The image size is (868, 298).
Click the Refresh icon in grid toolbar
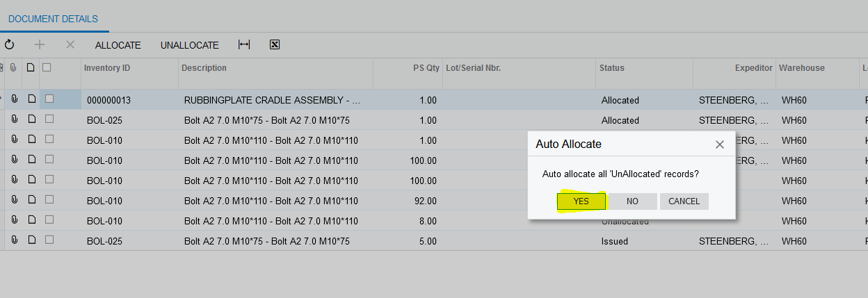[x=10, y=45]
